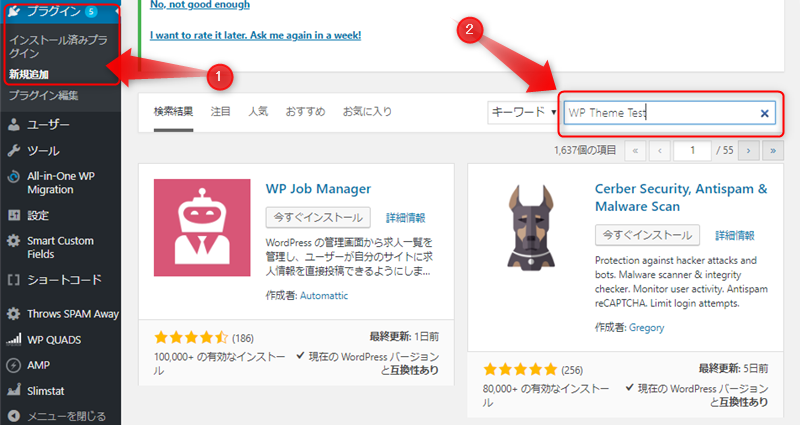Open プラグイン編集 submenu item

click(x=43, y=95)
